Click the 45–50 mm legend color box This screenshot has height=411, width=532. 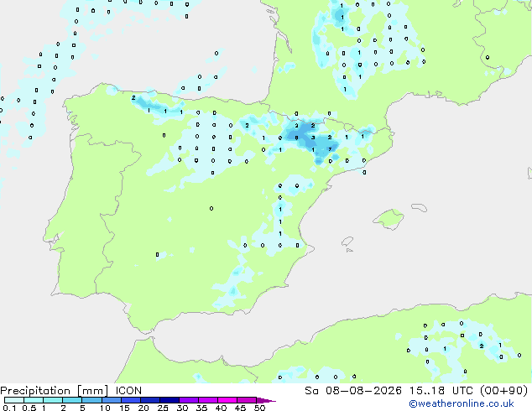(247, 400)
